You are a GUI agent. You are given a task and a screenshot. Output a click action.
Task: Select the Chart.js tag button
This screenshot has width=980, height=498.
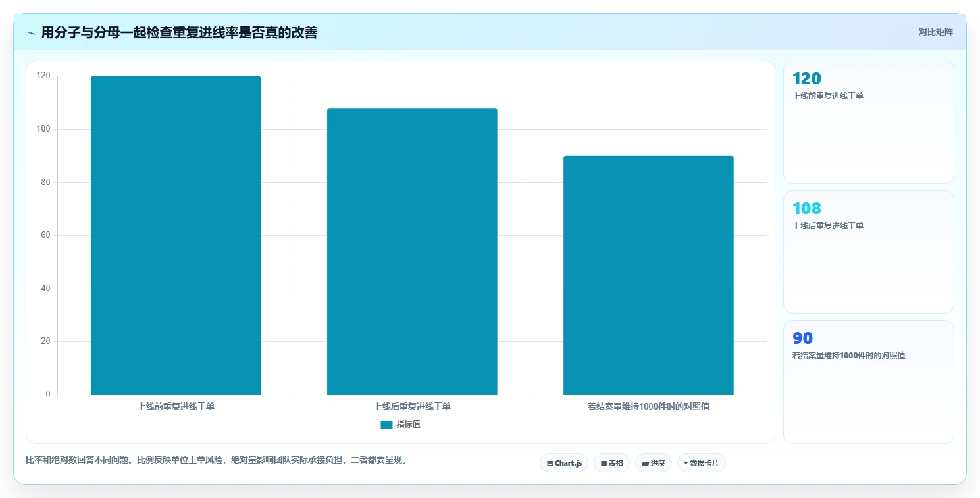pyautogui.click(x=564, y=463)
